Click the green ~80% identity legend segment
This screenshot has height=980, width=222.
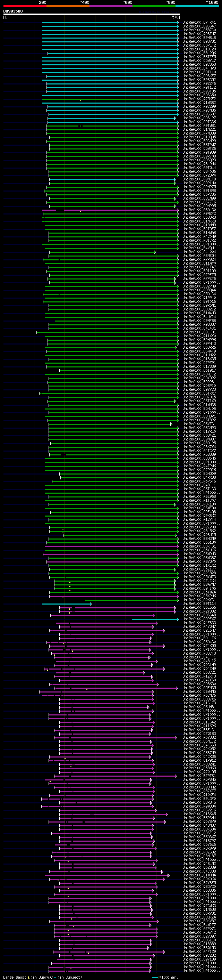click(154, 6)
